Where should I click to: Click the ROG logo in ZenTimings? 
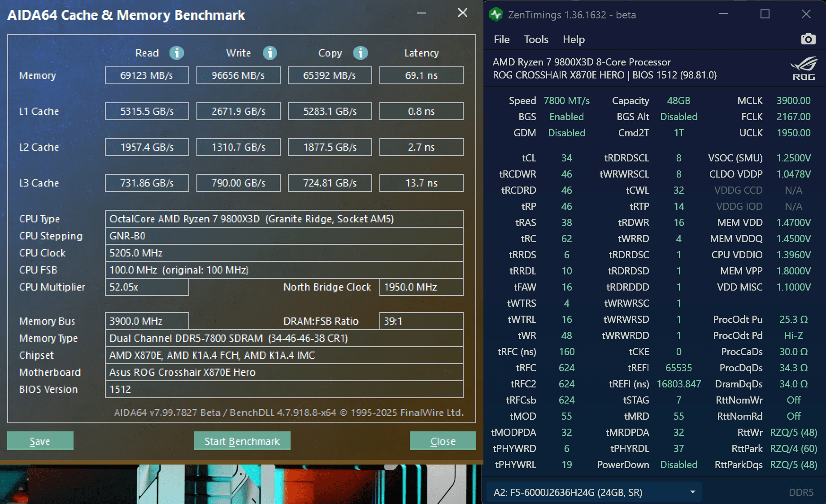point(804,69)
